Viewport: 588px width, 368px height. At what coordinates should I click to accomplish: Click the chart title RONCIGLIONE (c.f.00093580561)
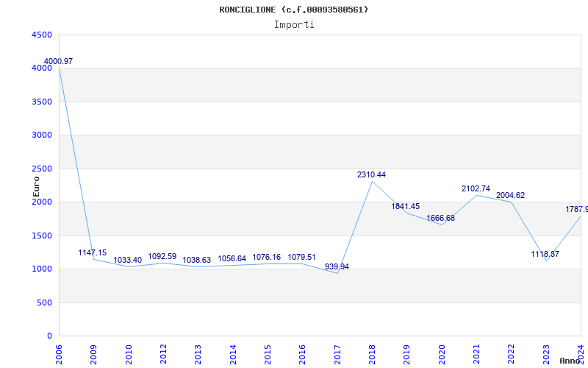click(x=293, y=10)
